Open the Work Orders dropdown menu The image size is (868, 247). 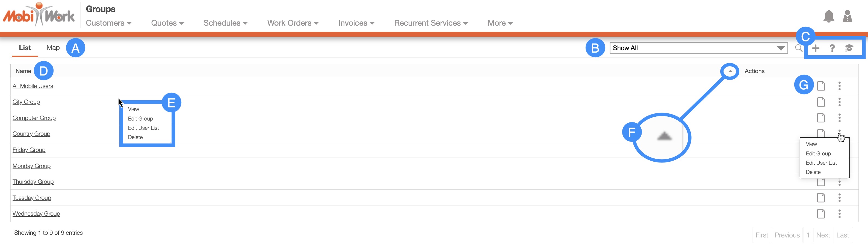click(293, 23)
